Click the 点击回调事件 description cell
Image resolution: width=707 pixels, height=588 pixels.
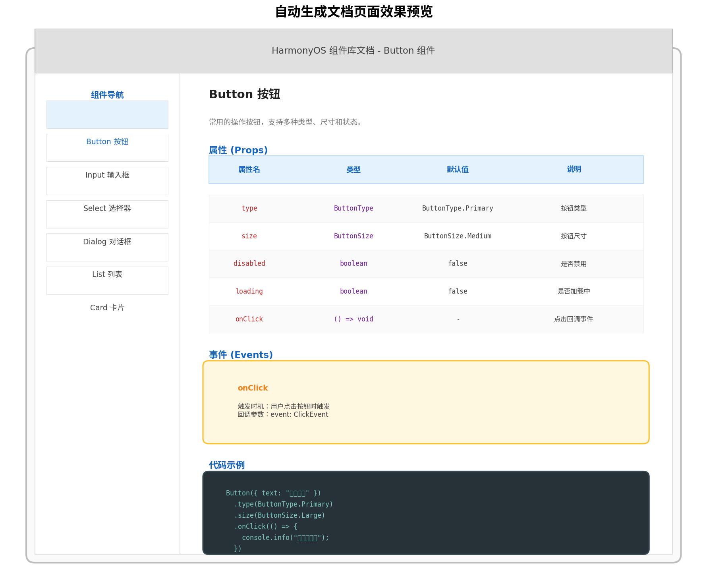[574, 319]
